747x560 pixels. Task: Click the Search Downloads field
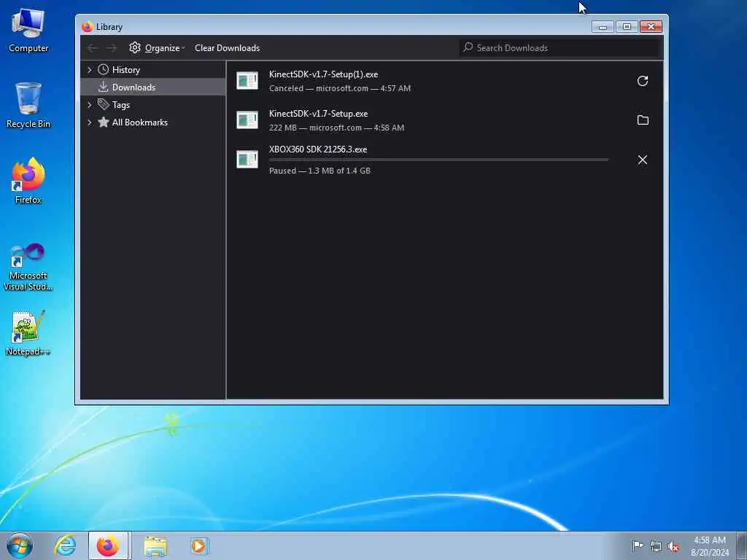click(560, 47)
